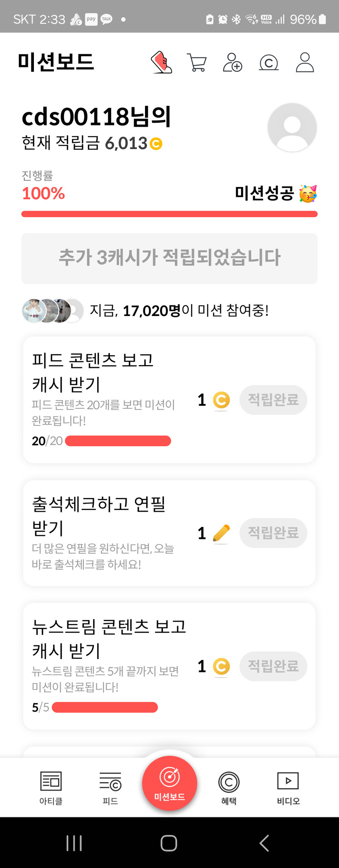339x868 pixels.
Task: Open my profile icon in header
Action: (305, 62)
